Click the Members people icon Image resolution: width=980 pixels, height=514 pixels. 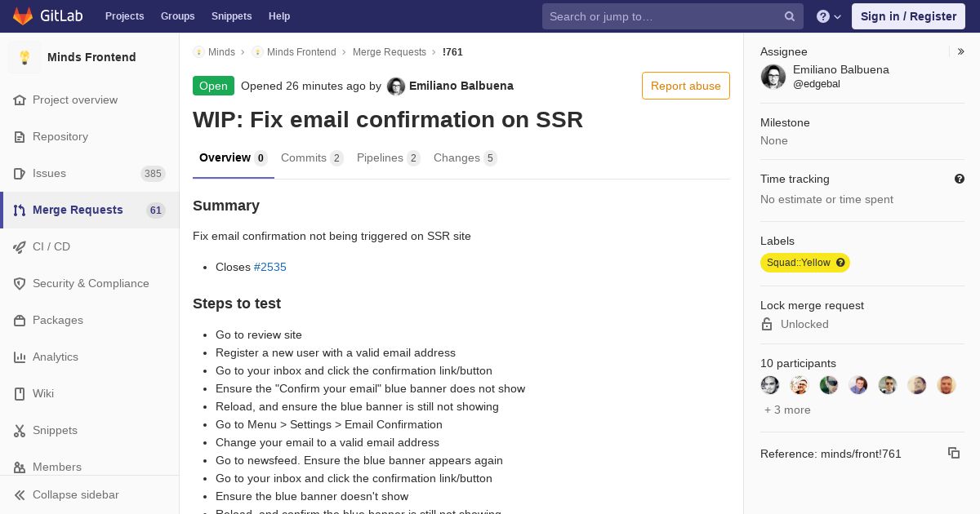click(x=20, y=467)
